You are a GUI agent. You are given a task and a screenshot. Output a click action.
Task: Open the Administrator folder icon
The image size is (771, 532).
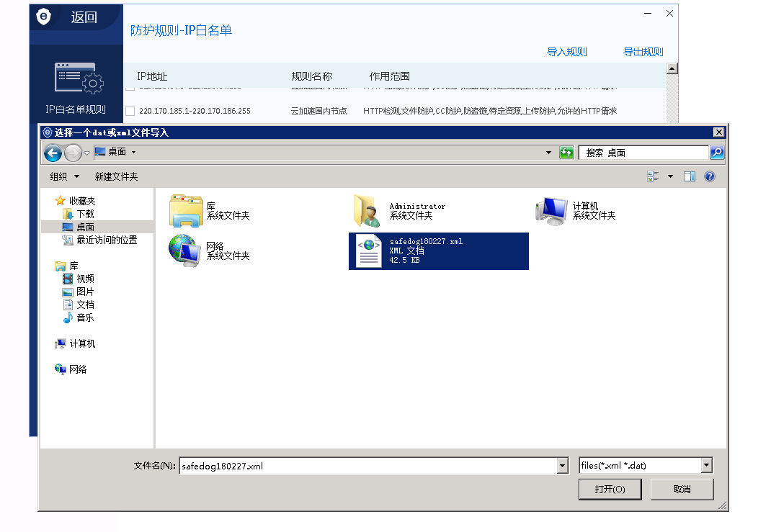(367, 211)
